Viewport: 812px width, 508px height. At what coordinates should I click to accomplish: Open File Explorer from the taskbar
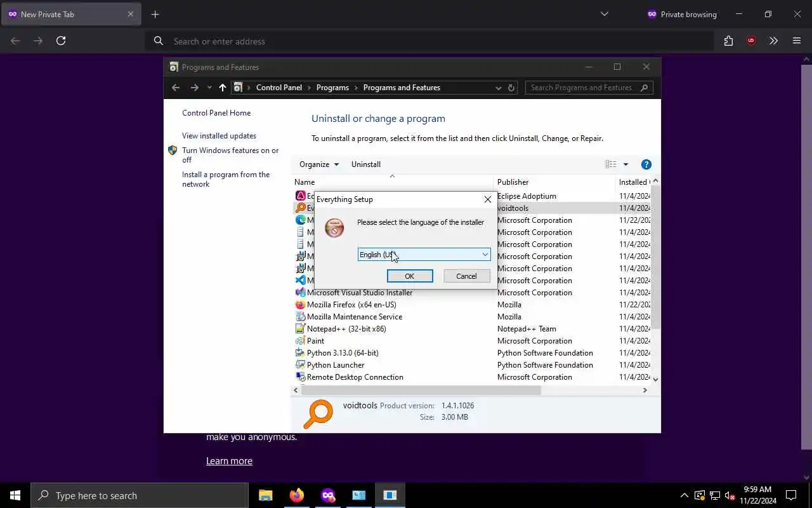coord(266,495)
